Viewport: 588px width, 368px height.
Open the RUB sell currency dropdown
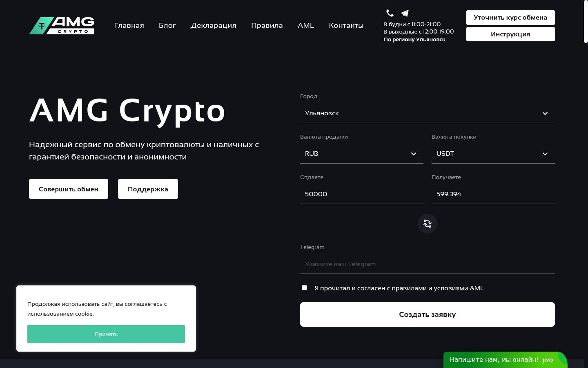(362, 154)
